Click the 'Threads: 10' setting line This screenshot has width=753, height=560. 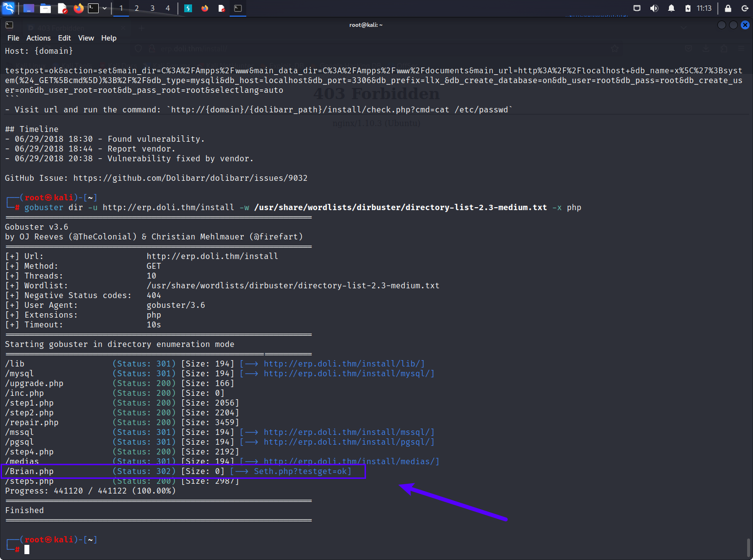point(81,276)
